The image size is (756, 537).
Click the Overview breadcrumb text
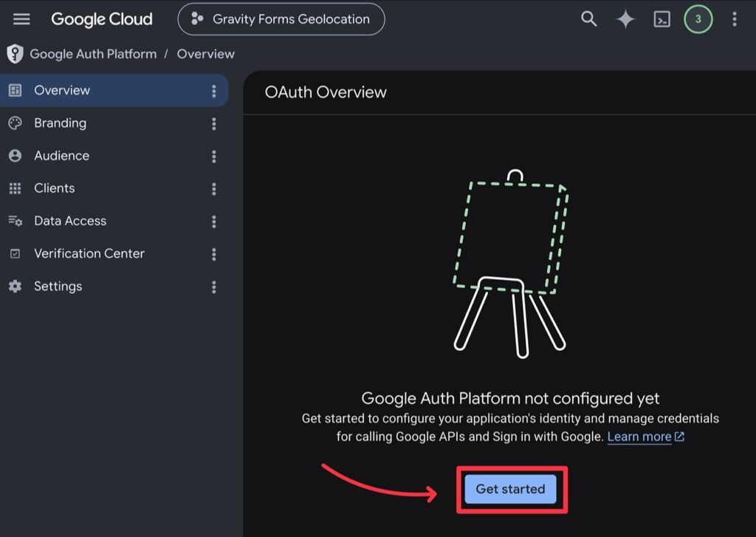[205, 54]
